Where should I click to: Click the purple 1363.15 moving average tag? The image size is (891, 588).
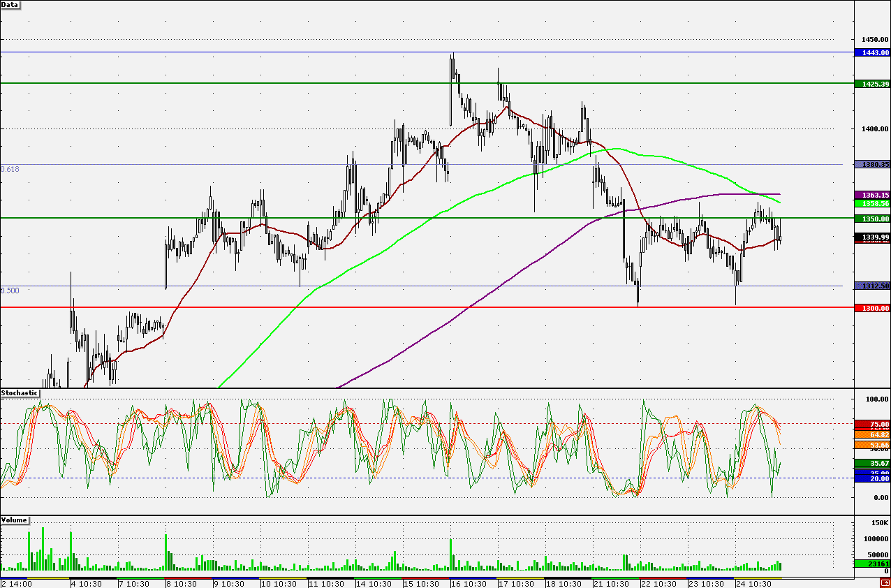click(x=873, y=194)
